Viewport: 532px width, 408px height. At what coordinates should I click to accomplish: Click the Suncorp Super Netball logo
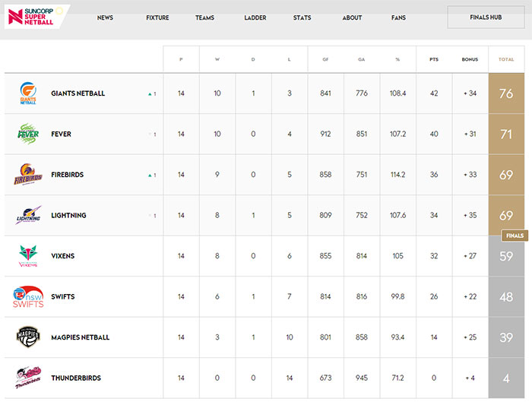tap(35, 17)
